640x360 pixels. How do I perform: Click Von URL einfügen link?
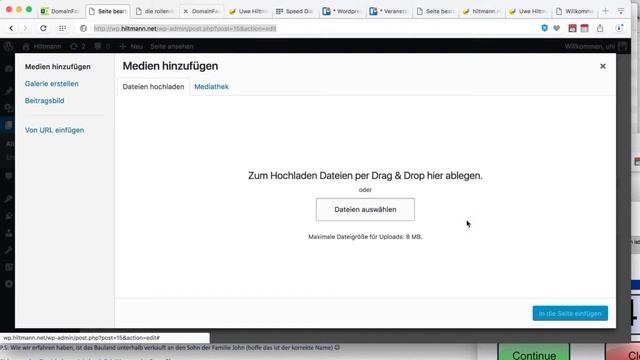54,130
